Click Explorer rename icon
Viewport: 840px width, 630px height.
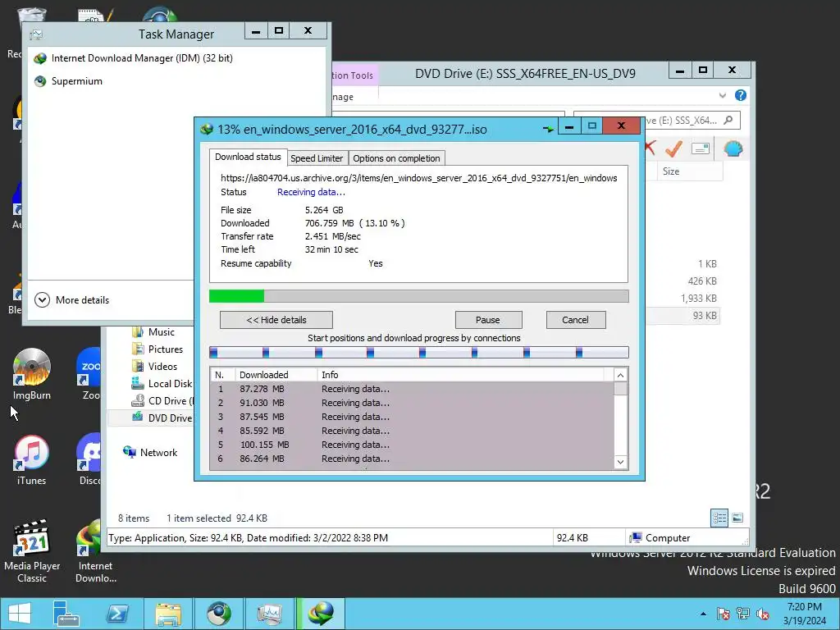(x=701, y=148)
